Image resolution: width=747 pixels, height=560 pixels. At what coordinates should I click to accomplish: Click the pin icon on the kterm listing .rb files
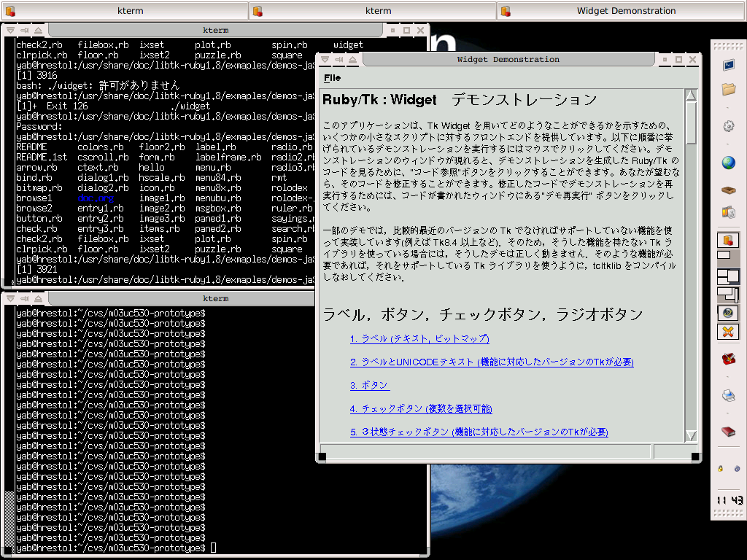click(24, 31)
